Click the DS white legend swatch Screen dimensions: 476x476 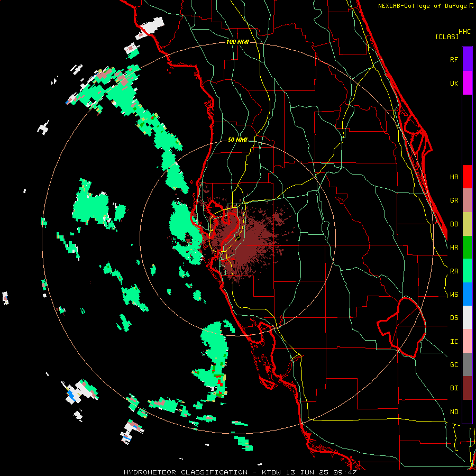(467, 317)
